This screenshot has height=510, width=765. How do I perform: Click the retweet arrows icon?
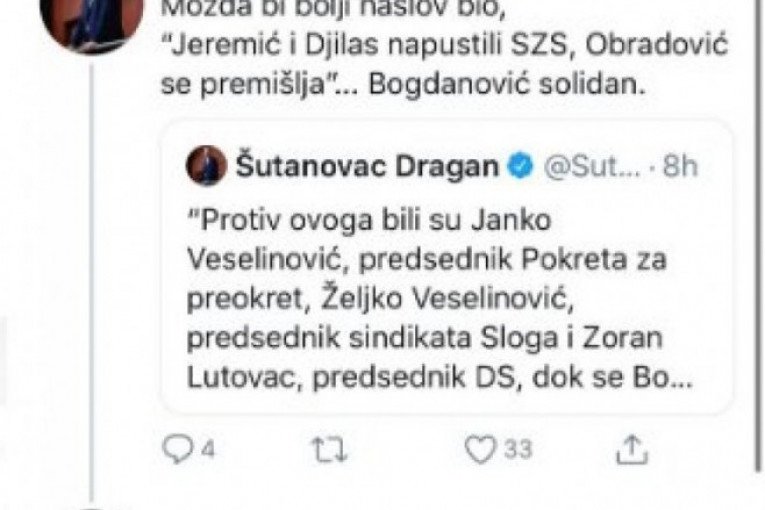click(330, 449)
